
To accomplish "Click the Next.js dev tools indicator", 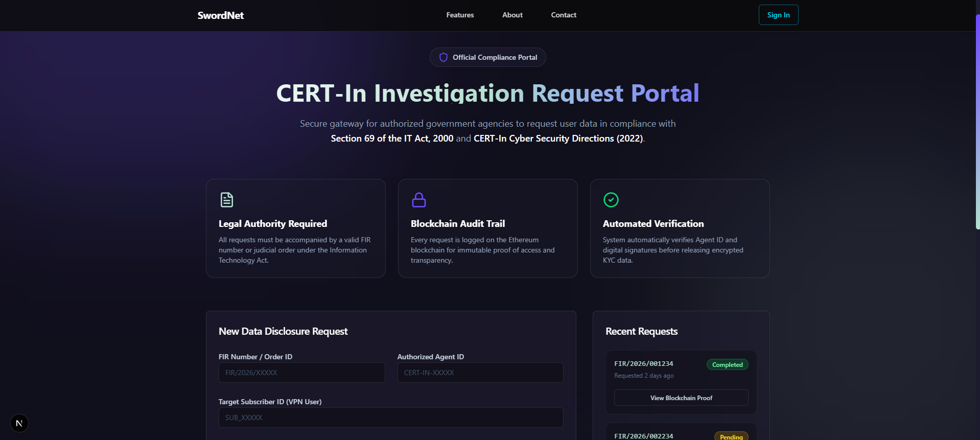I will [x=19, y=423].
